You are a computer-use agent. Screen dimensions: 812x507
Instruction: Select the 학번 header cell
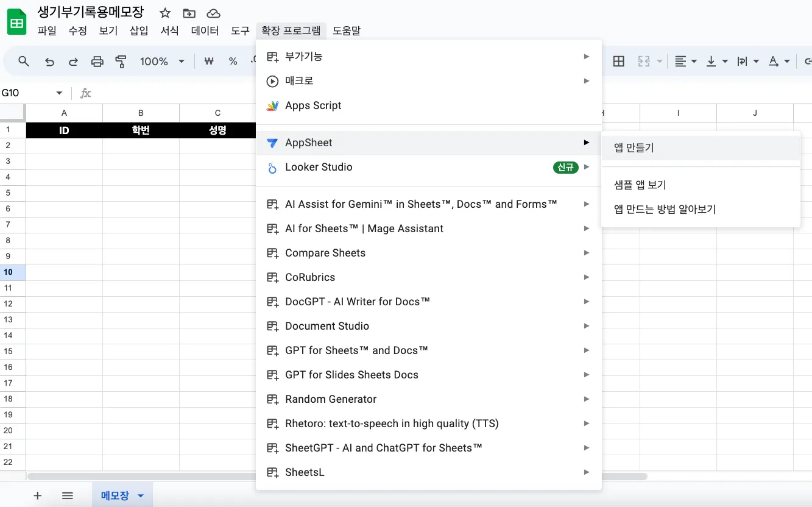(141, 130)
